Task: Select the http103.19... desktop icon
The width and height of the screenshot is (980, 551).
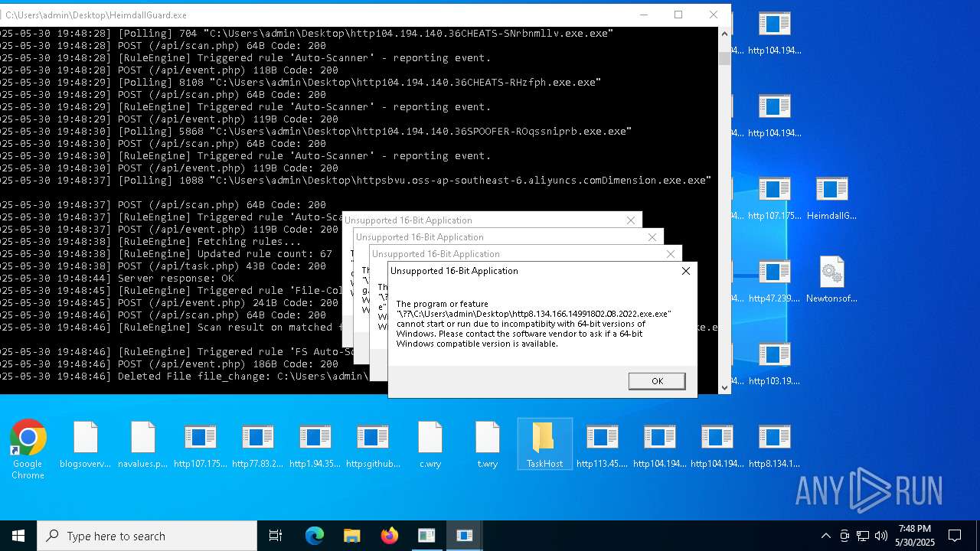Action: 774,362
